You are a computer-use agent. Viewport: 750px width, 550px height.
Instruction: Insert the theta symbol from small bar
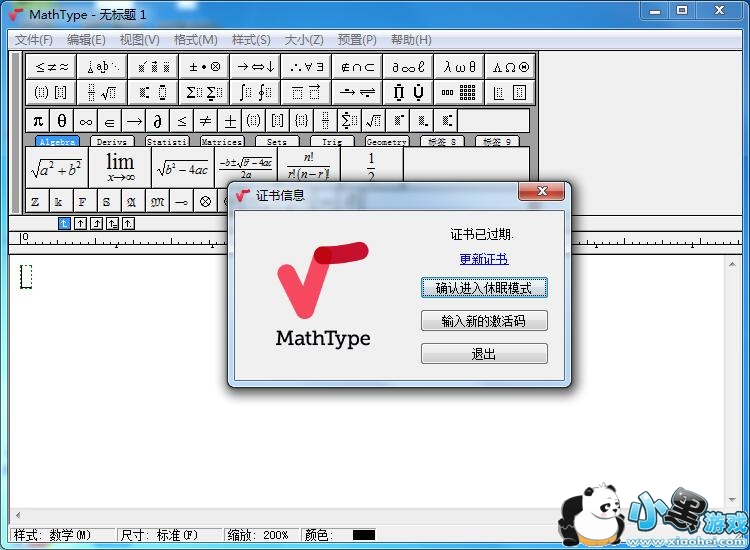pyautogui.click(x=62, y=121)
